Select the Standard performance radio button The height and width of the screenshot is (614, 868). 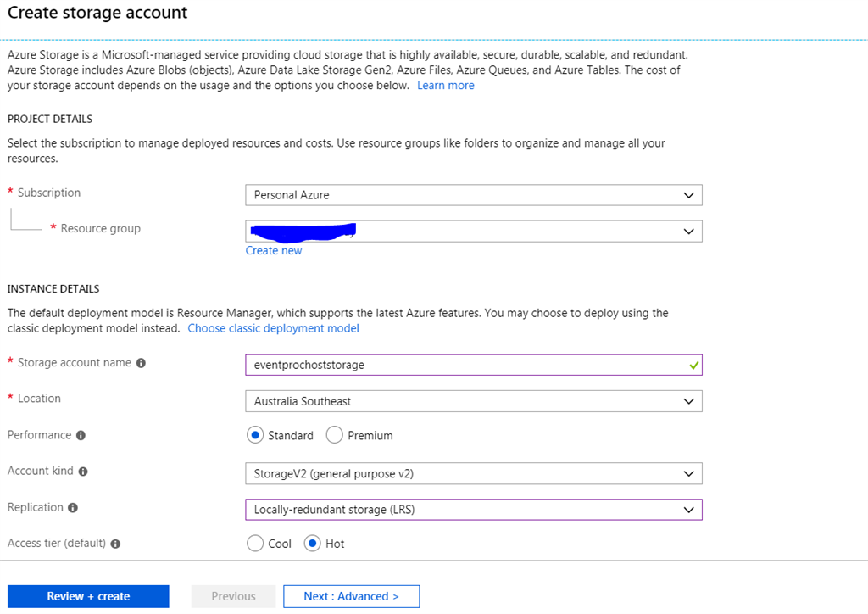(x=256, y=434)
